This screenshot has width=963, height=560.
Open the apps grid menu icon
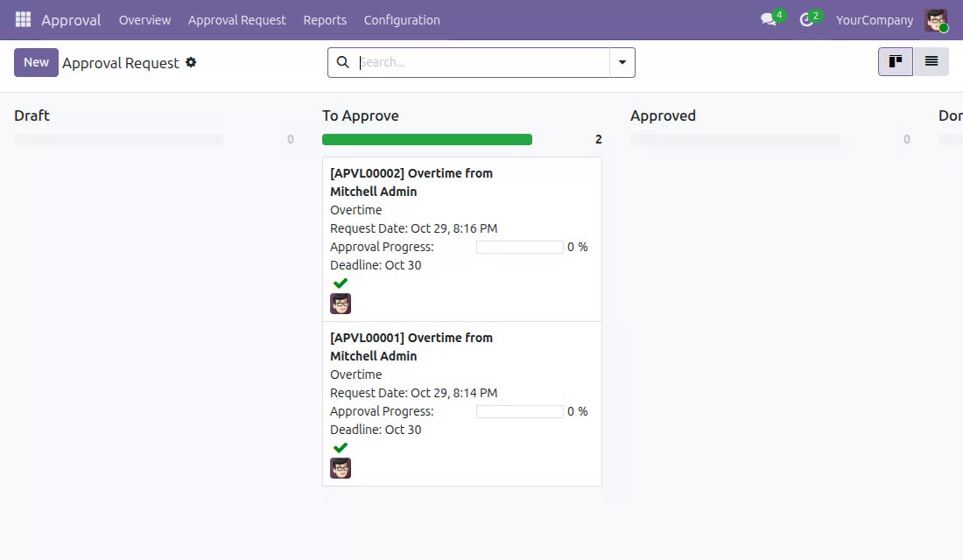click(23, 19)
